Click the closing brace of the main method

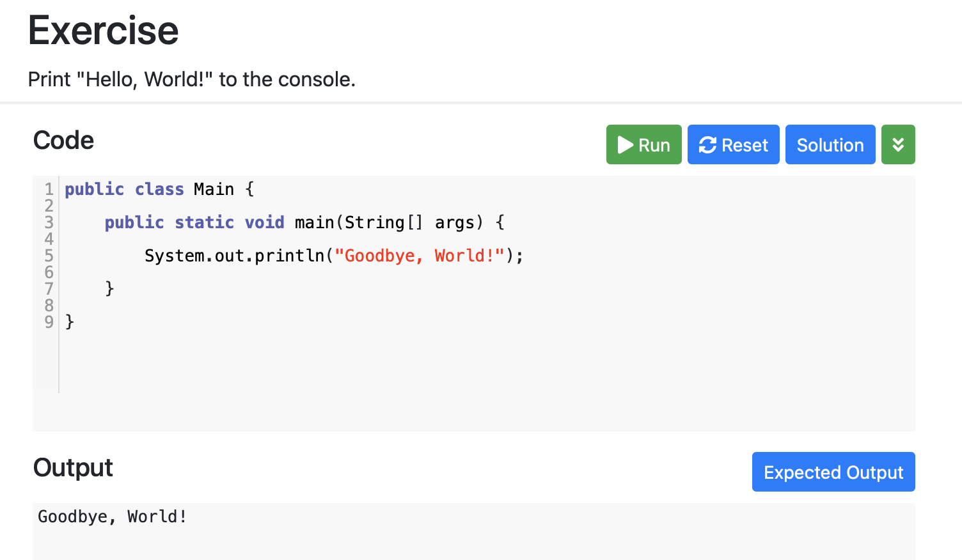coord(109,288)
